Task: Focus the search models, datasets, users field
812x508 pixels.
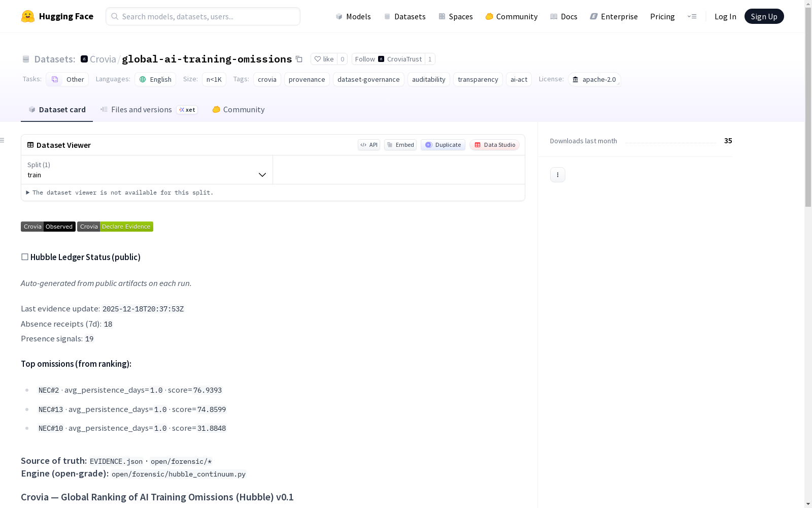Action: pyautogui.click(x=203, y=16)
